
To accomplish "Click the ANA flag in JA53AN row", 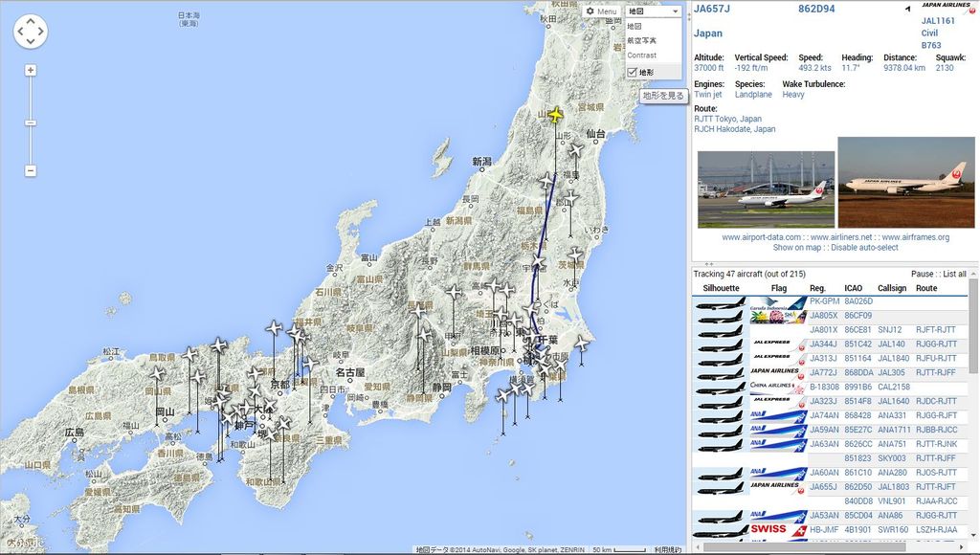I will point(778,517).
